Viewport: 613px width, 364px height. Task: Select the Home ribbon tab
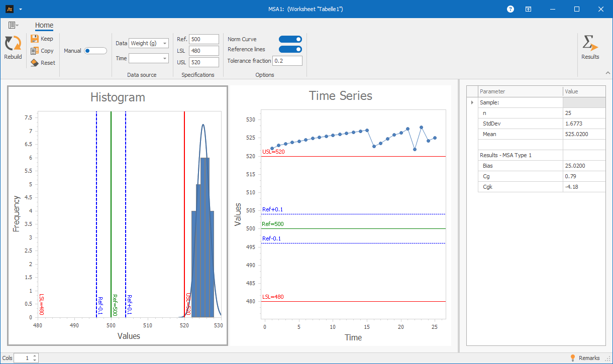coord(44,25)
